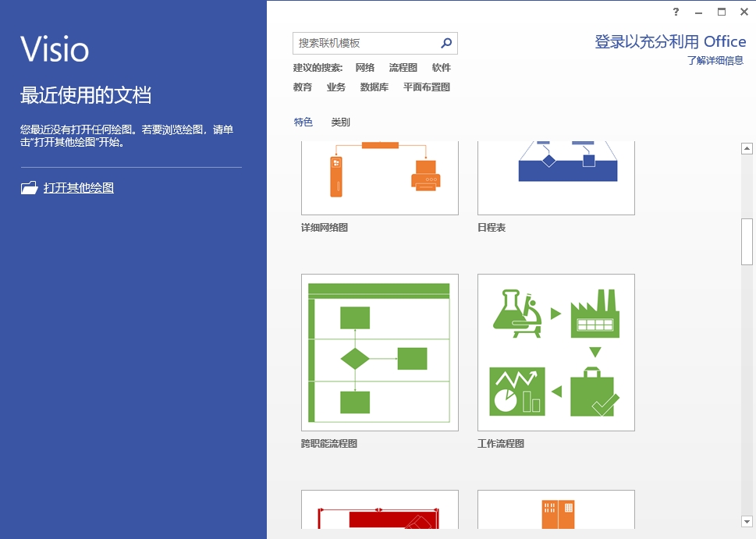Search suggested term 平面布置图
Screen dimensions: 756x539
[427, 87]
